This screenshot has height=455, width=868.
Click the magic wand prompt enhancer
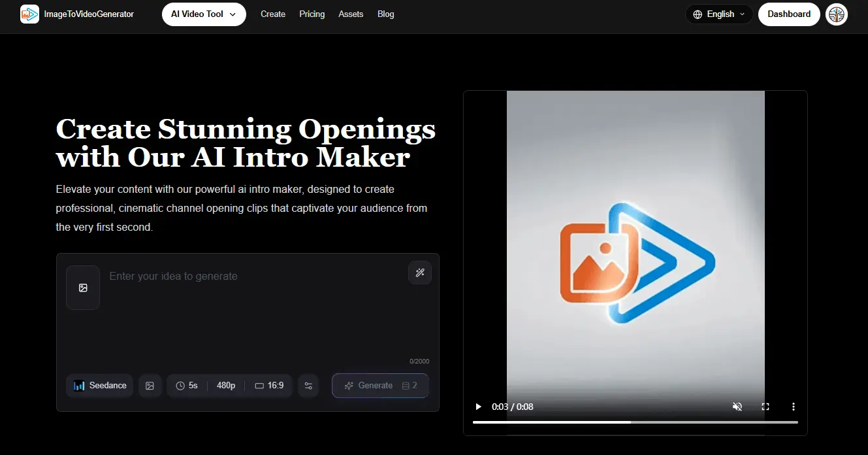(x=420, y=273)
